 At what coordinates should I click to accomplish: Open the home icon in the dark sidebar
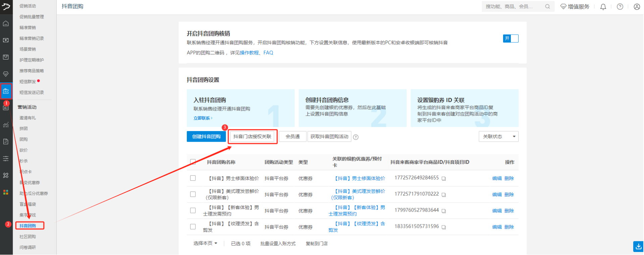click(x=6, y=24)
